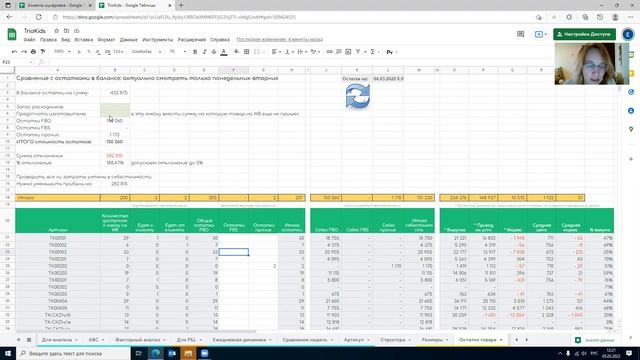Viewport: 640px width, 360px height.
Task: Open Microsoft Edge from the taskbar
Action: point(156,353)
